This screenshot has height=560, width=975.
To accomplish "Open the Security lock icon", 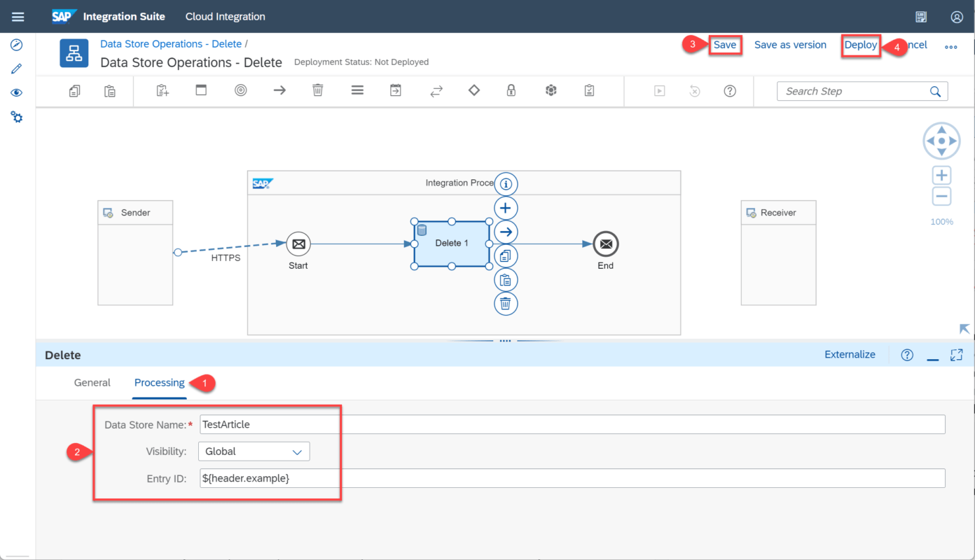I will click(x=511, y=90).
